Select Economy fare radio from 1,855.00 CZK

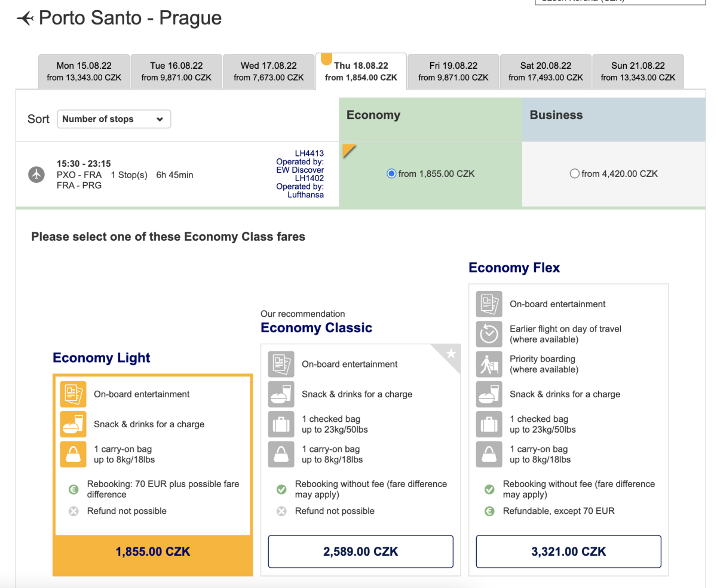(391, 174)
